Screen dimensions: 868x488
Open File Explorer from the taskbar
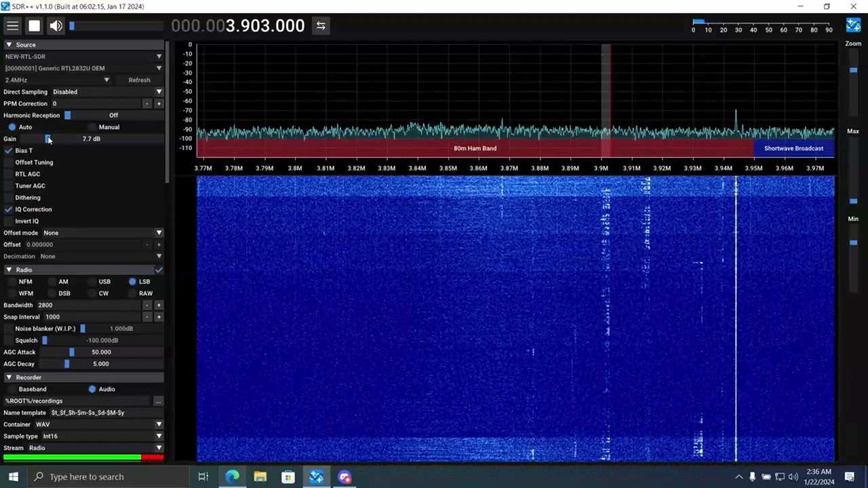click(x=260, y=476)
